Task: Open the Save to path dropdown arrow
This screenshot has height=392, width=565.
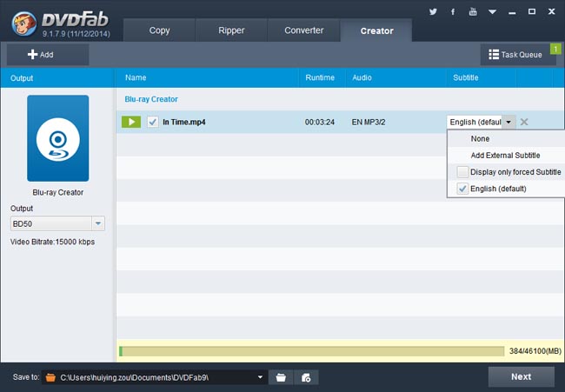Action: [x=260, y=377]
